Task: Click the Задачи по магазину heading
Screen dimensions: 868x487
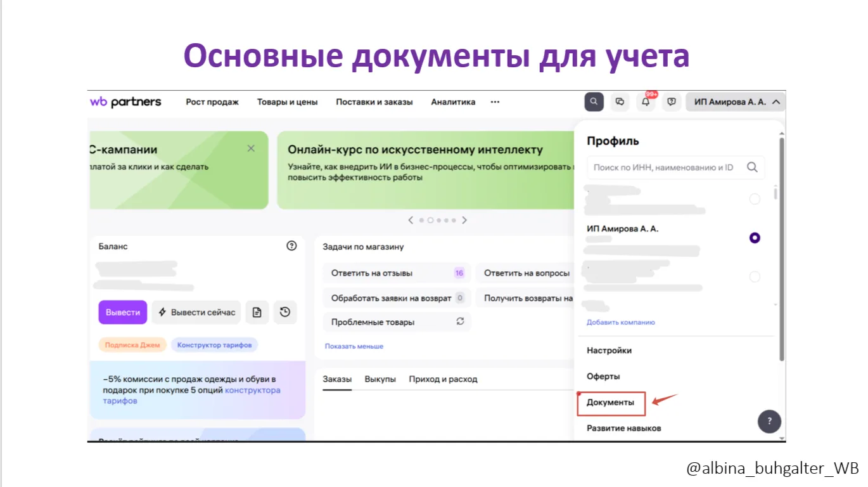Action: [x=363, y=247]
